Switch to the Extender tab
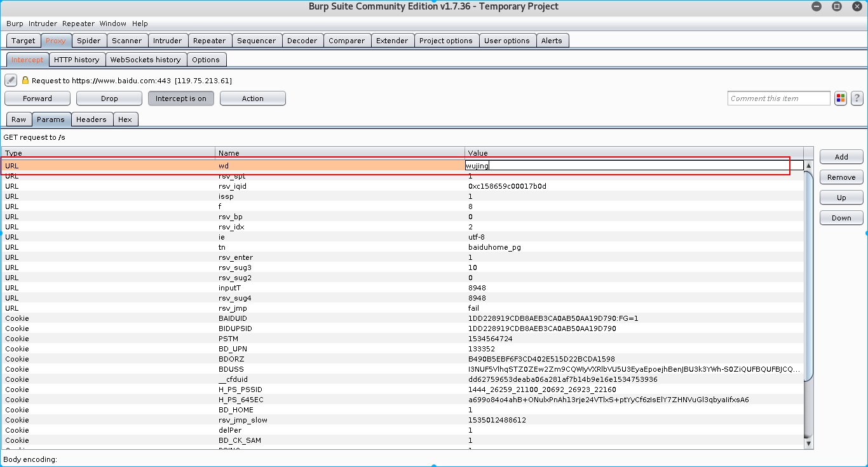868x467 pixels. point(393,41)
